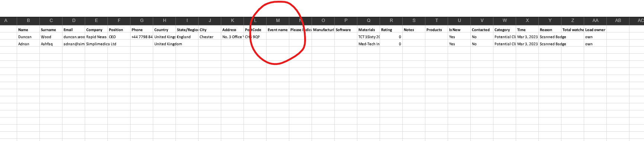Select column AA header
Screen dimensions: 644x141
point(595,21)
